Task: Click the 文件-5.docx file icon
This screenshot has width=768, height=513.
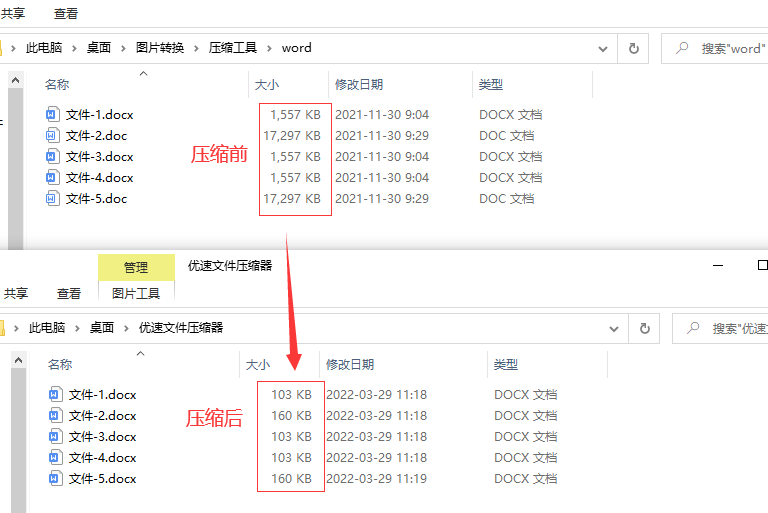Action: (55, 479)
